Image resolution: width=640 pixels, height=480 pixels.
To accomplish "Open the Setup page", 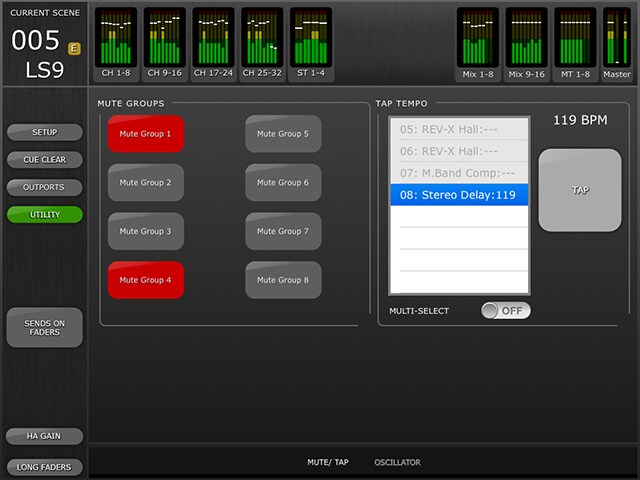I will coord(44,132).
